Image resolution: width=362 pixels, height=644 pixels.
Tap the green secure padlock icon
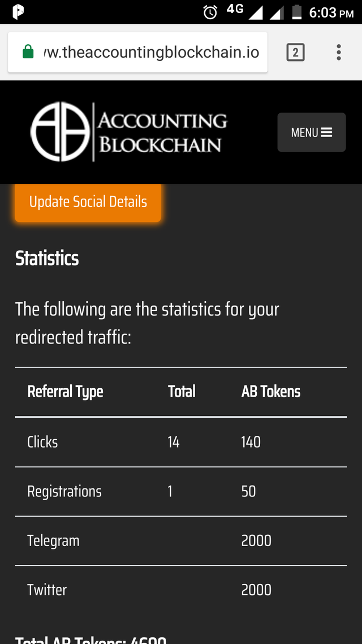28,53
